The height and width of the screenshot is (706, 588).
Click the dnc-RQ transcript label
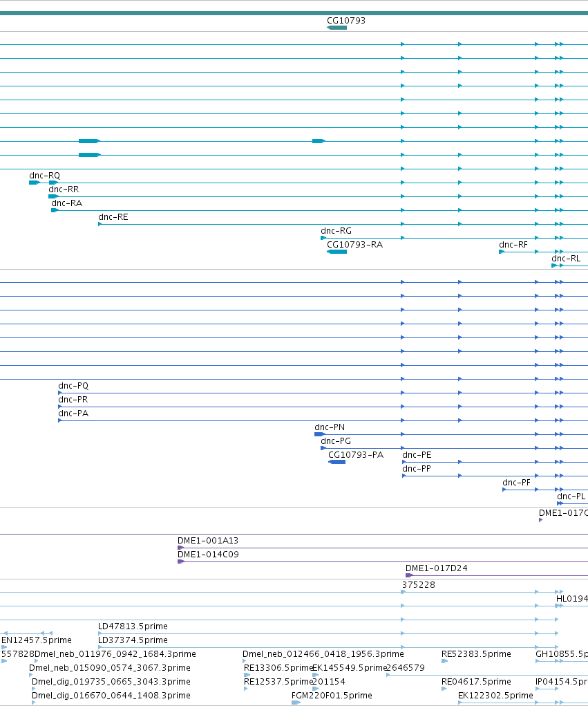[44, 176]
